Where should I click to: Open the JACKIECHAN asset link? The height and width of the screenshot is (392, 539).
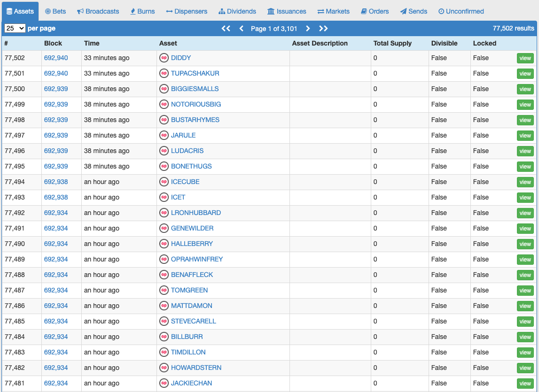[x=191, y=383]
